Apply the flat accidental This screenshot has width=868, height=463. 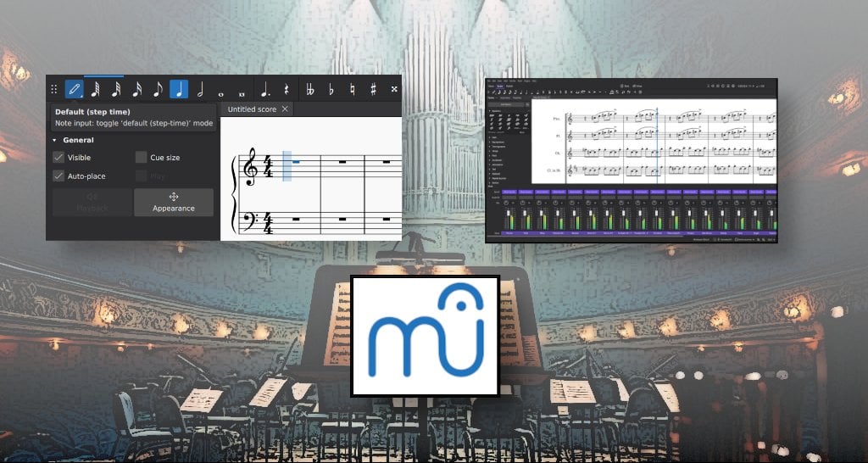[x=331, y=89]
